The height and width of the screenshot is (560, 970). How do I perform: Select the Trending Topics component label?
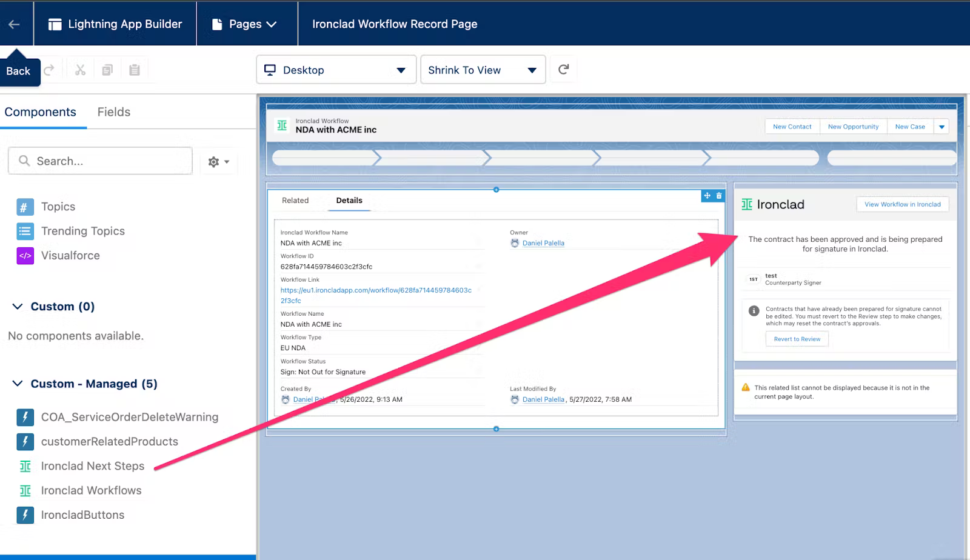[x=83, y=231]
